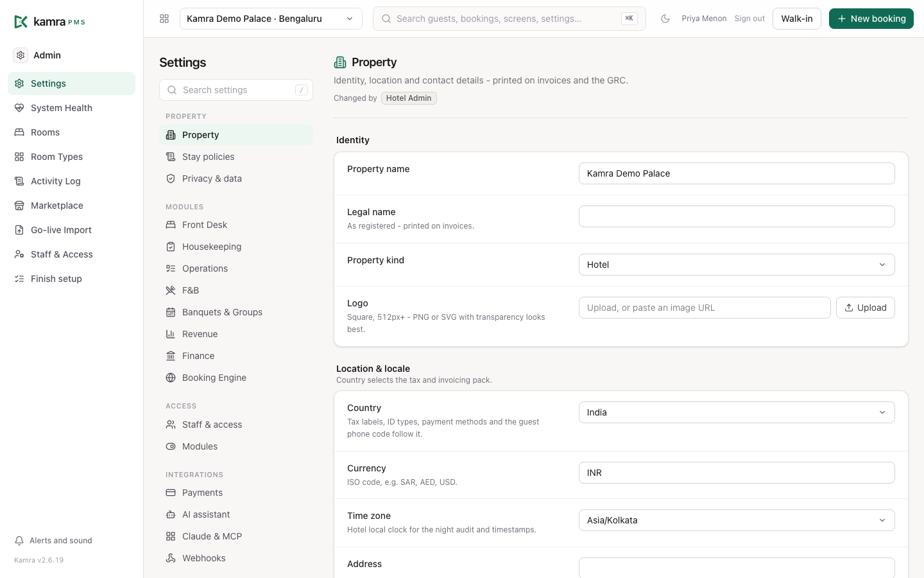Open Front Desk module settings
The height and width of the screenshot is (578, 924).
(x=236, y=225)
